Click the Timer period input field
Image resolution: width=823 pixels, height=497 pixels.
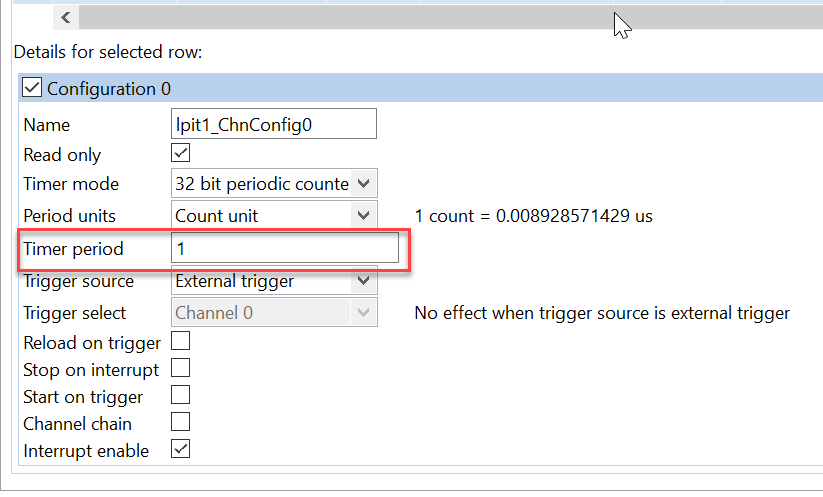click(285, 247)
